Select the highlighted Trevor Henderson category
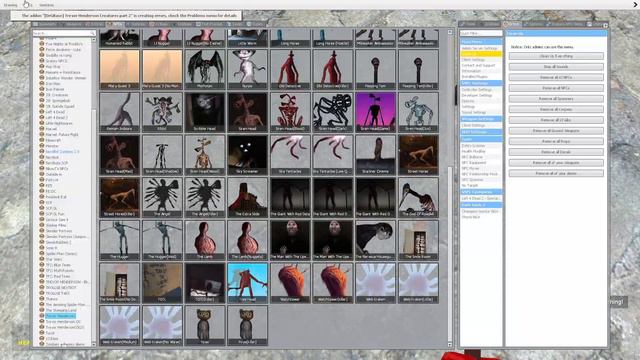Image resolution: width=640 pixels, height=360 pixels. point(60,316)
